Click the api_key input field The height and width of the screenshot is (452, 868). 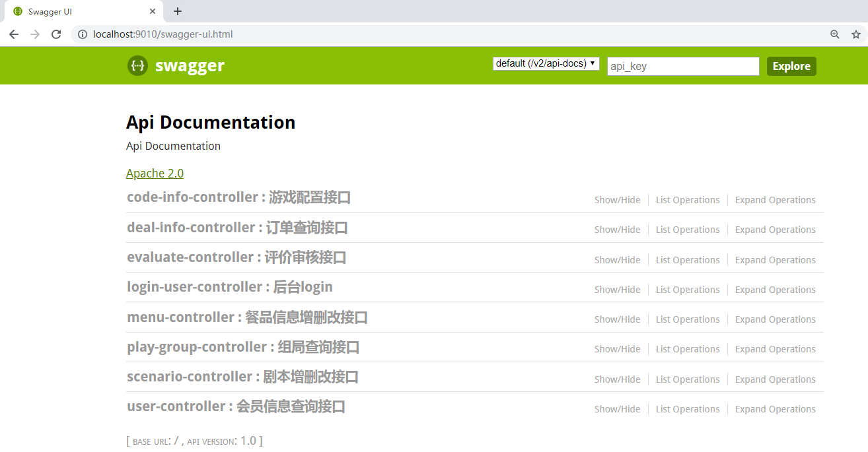click(x=683, y=66)
